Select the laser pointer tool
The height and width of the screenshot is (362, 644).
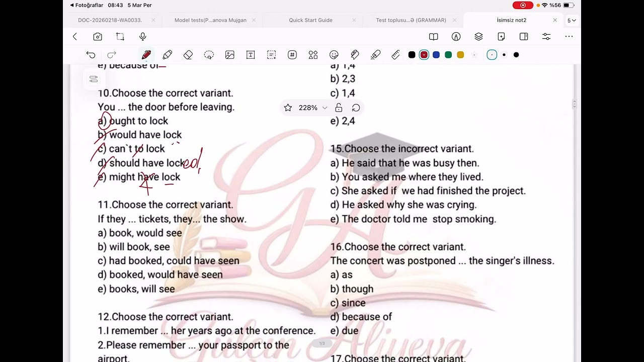tap(375, 55)
